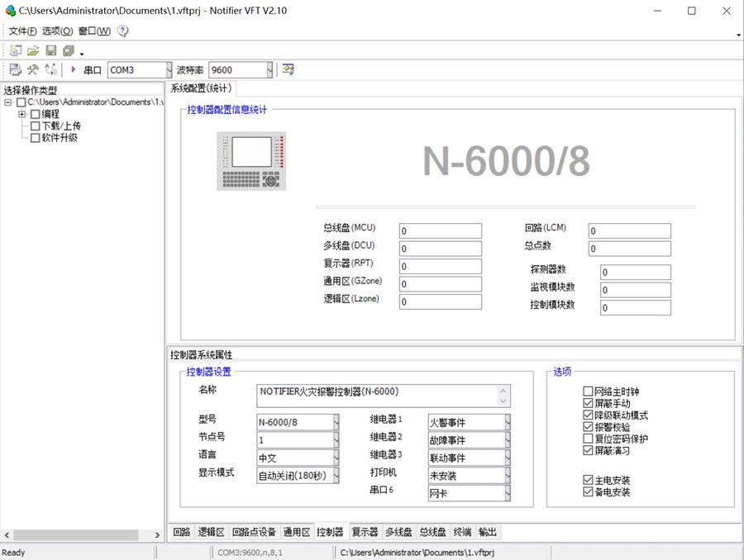Switch to the 逻辑区 bottom tab

pos(211,532)
